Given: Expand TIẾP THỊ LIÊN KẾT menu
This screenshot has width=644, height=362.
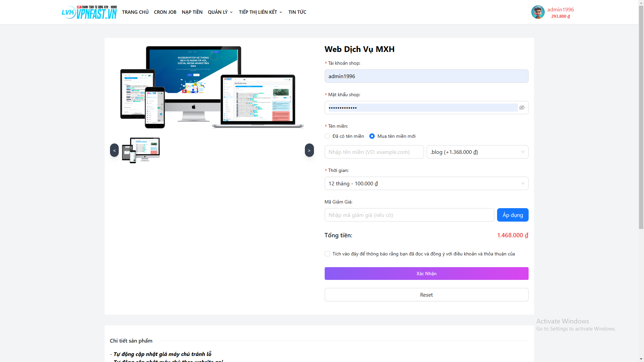Looking at the screenshot, I should coord(260,12).
